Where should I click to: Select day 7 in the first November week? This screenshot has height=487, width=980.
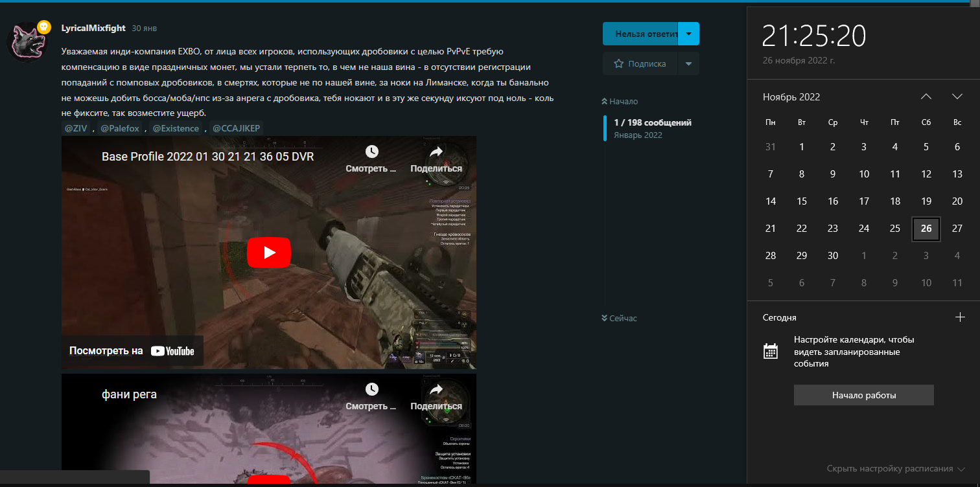[771, 174]
